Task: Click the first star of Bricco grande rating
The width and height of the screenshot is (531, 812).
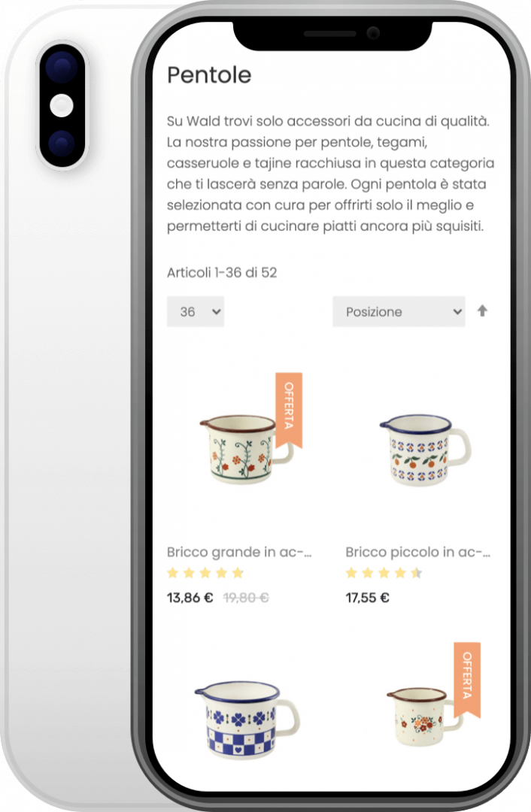Action: pyautogui.click(x=173, y=573)
